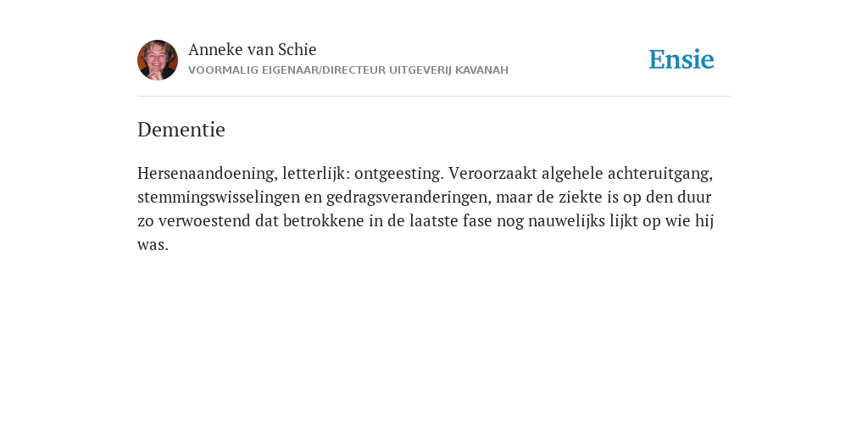The width and height of the screenshot is (868, 434).
Task: Click the word 'verwoestend' in the third line
Action: click(204, 221)
